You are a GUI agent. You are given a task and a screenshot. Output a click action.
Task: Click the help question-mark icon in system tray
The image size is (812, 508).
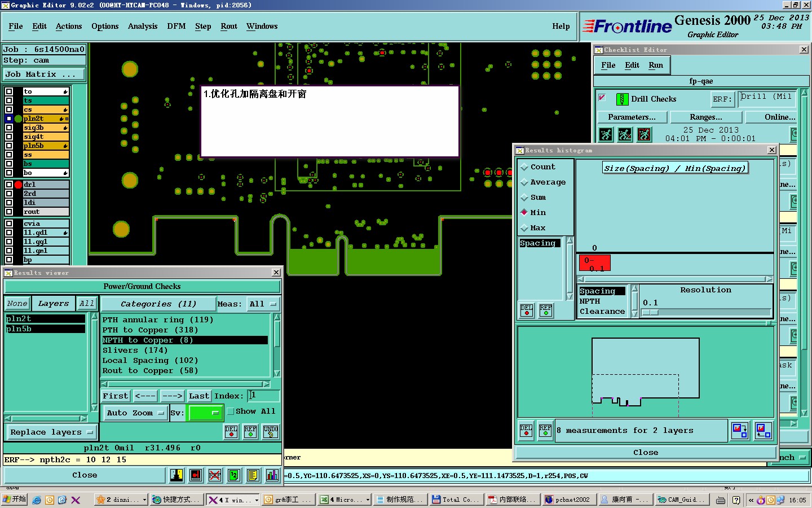[x=736, y=500]
